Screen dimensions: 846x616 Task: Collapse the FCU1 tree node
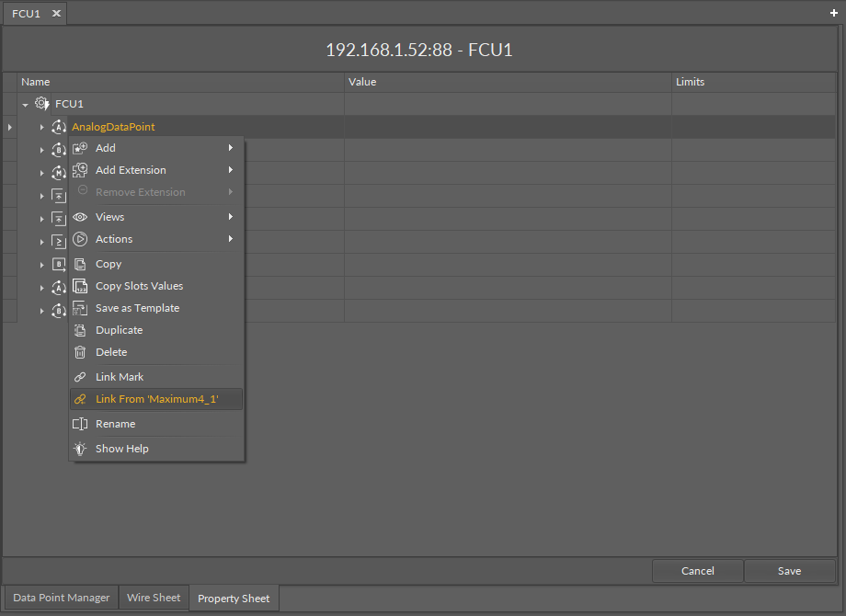(26, 105)
